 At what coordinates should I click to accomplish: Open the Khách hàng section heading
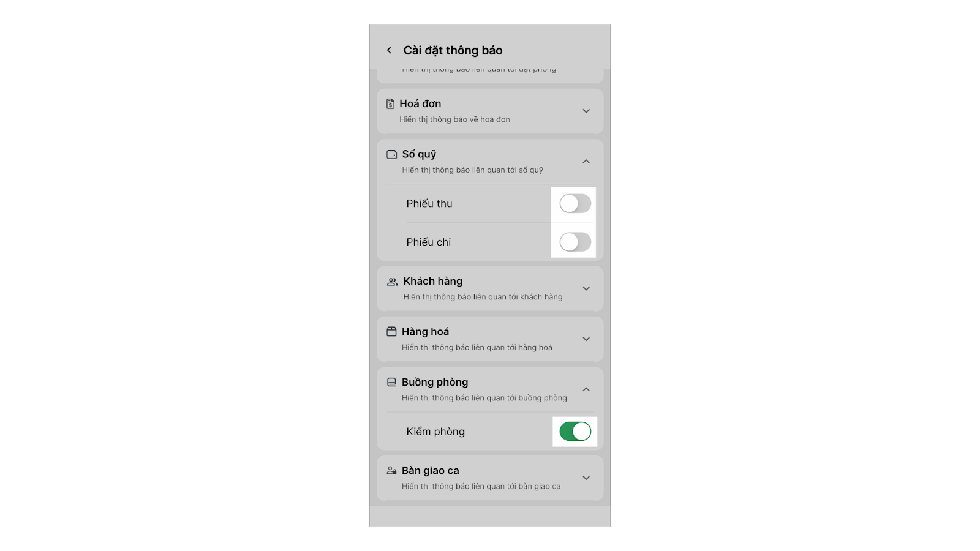click(433, 281)
